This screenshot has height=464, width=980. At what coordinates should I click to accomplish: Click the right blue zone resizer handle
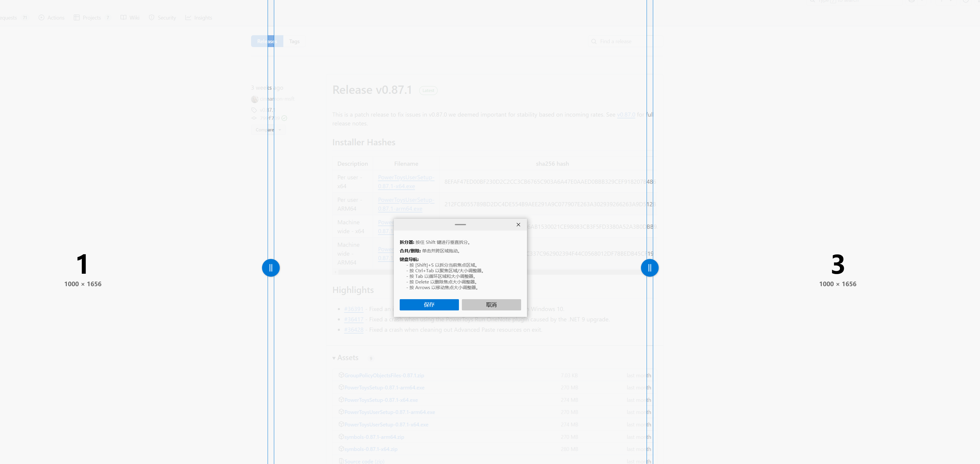click(649, 268)
